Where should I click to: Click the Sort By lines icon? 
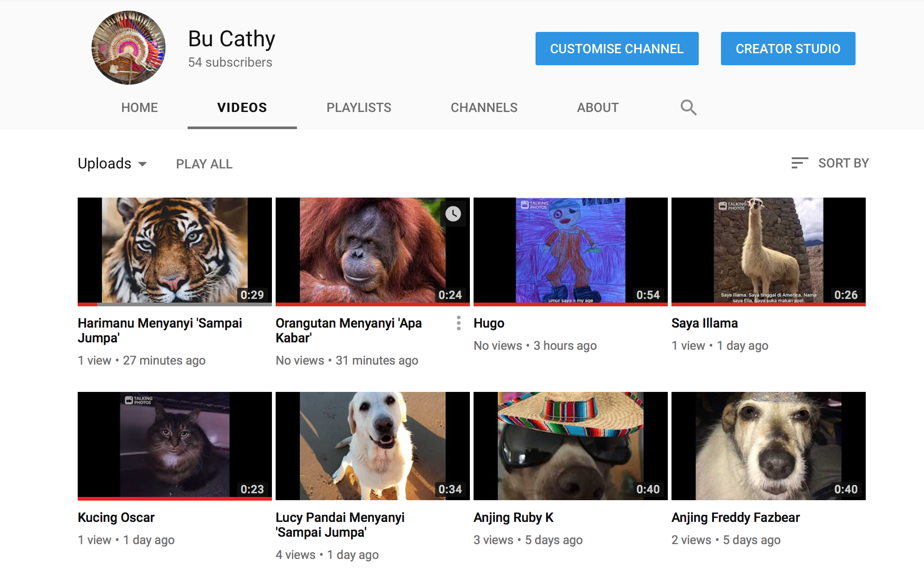[799, 163]
